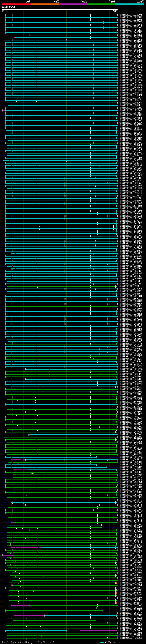Click the green ~80% identity legend segment

pyautogui.click(x=101, y=4)
